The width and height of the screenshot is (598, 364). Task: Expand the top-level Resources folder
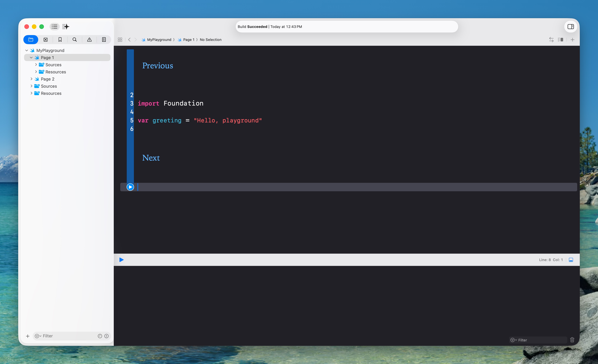(x=31, y=93)
